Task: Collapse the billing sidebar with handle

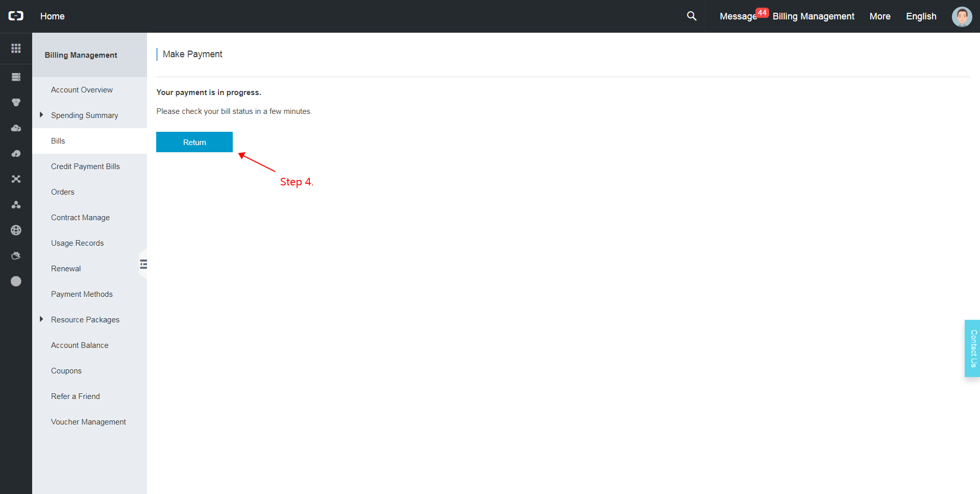Action: [143, 264]
